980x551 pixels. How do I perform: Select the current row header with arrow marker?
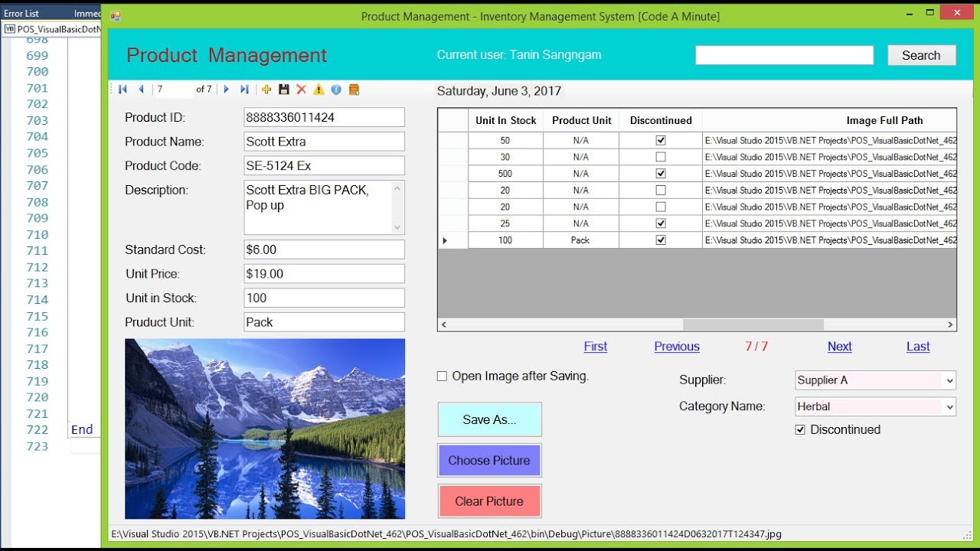coord(452,240)
